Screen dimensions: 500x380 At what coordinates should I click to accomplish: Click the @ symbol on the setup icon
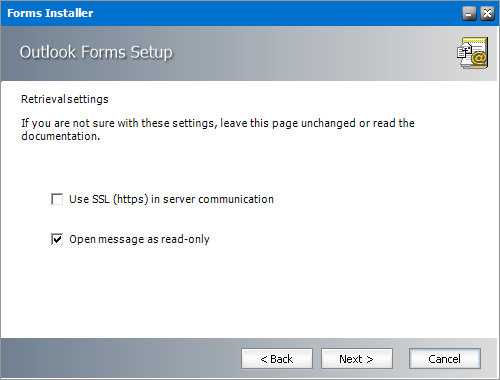(x=479, y=59)
